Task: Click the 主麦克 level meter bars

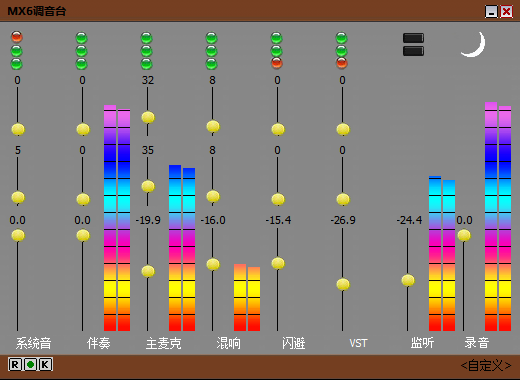Action: [x=182, y=248]
